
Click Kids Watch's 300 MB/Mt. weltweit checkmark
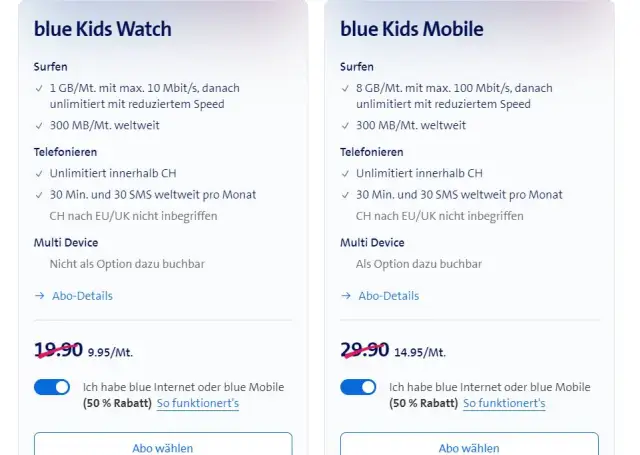coord(39,125)
